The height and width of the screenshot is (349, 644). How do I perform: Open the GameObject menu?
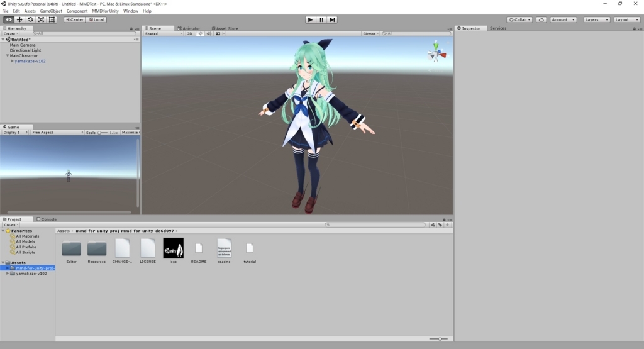click(x=51, y=11)
